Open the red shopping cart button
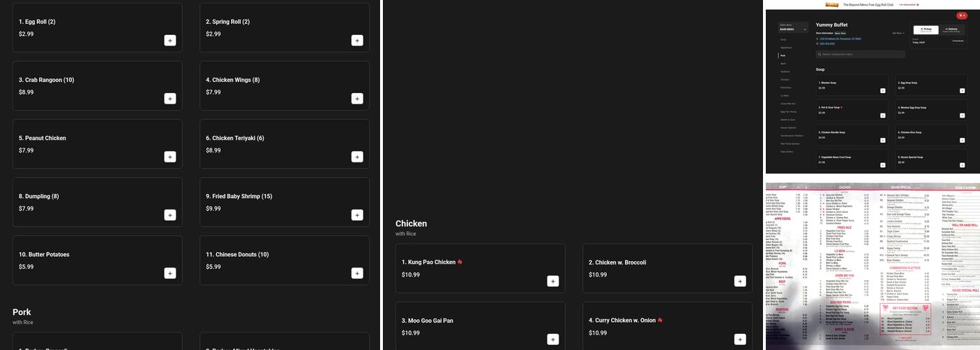 [x=961, y=15]
